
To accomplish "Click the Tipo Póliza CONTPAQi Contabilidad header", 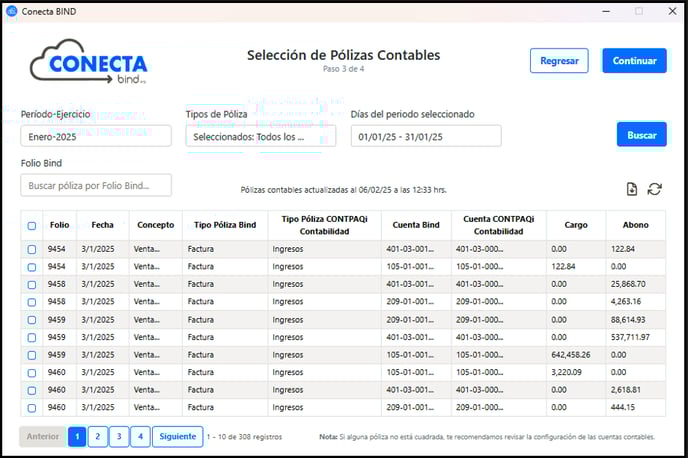I will pos(325,225).
